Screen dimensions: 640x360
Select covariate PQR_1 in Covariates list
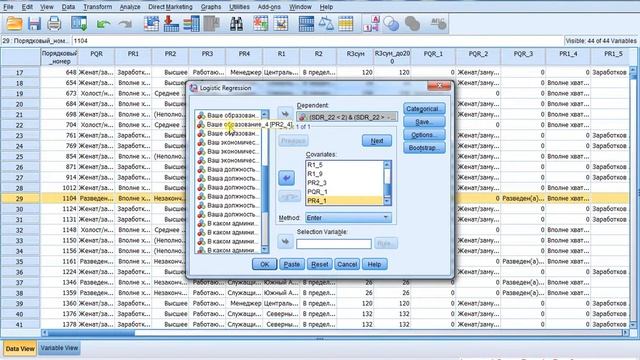[344, 192]
